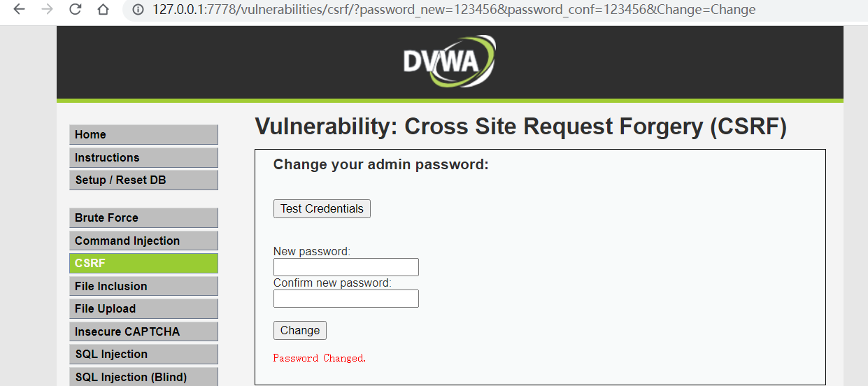Click the site info icon in address bar

click(x=138, y=10)
